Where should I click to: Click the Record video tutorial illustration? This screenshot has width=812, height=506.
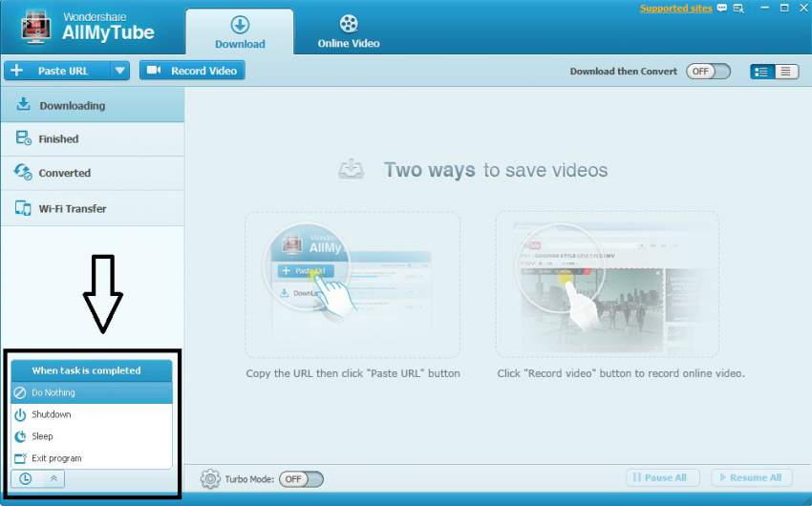click(x=607, y=284)
